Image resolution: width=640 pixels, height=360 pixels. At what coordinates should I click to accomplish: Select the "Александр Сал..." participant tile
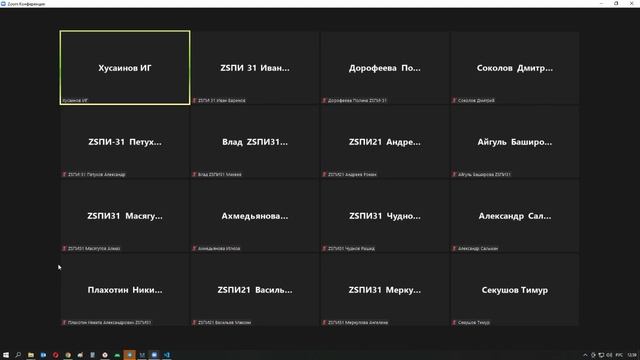click(x=515, y=216)
